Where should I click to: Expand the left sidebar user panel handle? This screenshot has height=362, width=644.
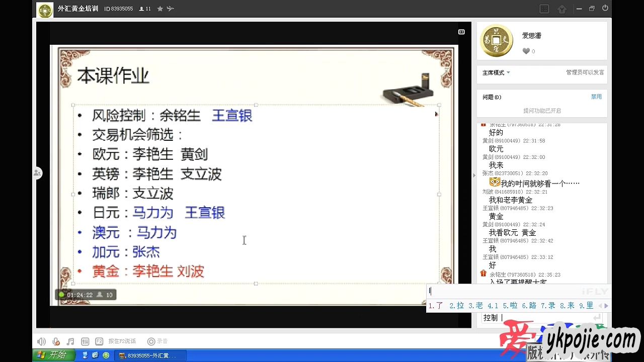37,173
